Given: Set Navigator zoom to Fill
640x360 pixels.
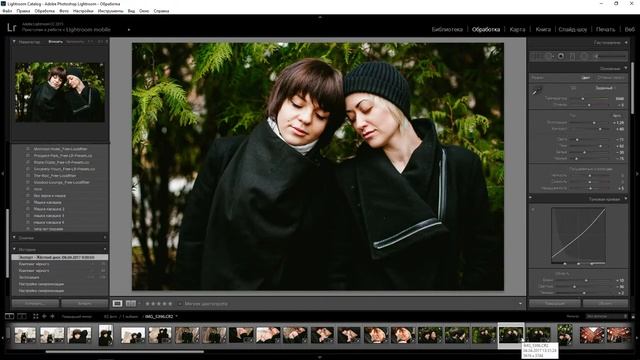Looking at the screenshot, I should tap(75, 42).
